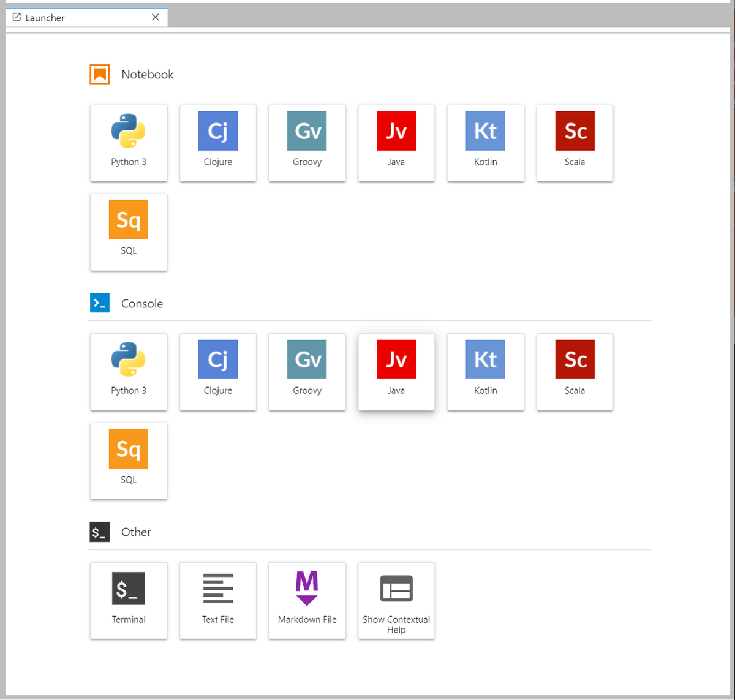Launch the Scala console
This screenshot has width=735, height=700.
pos(575,372)
